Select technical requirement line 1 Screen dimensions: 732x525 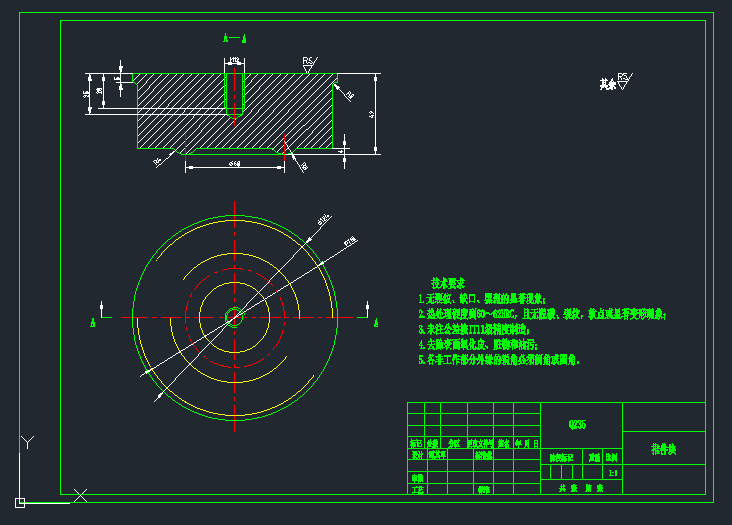pos(482,299)
